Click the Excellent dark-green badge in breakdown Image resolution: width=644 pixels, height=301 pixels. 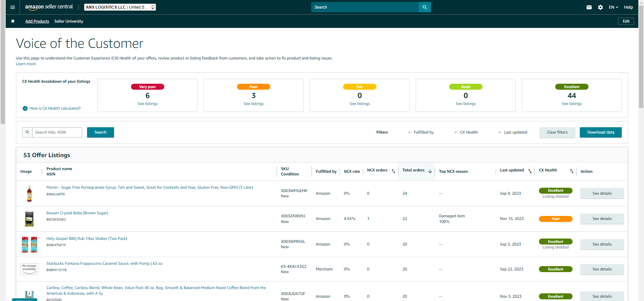(x=572, y=87)
